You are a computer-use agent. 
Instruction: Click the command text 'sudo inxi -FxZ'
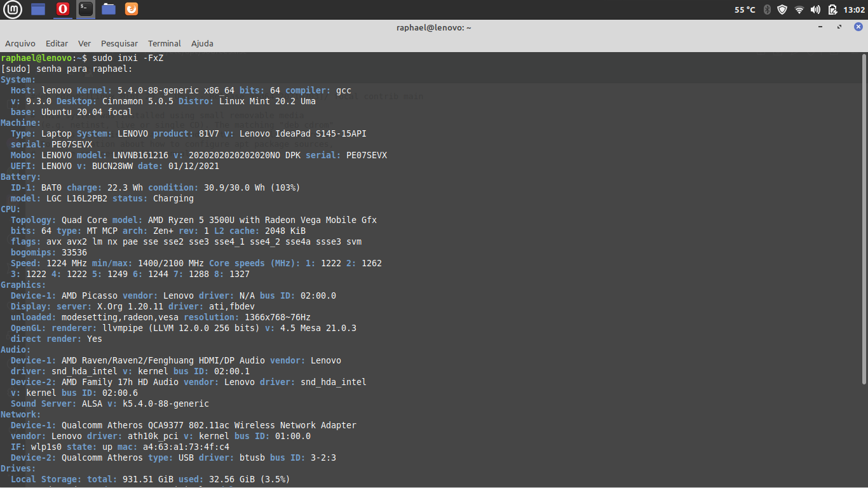(x=128, y=58)
